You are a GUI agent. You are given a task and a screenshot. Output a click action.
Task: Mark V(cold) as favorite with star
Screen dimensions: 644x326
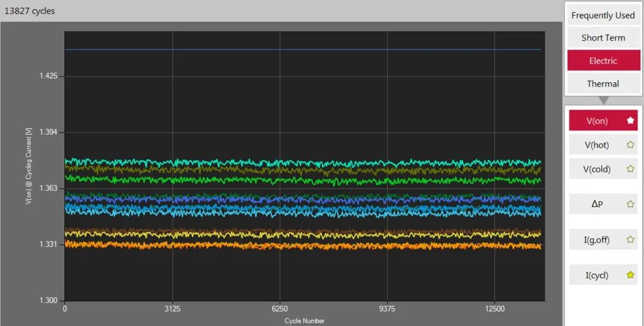(x=630, y=168)
